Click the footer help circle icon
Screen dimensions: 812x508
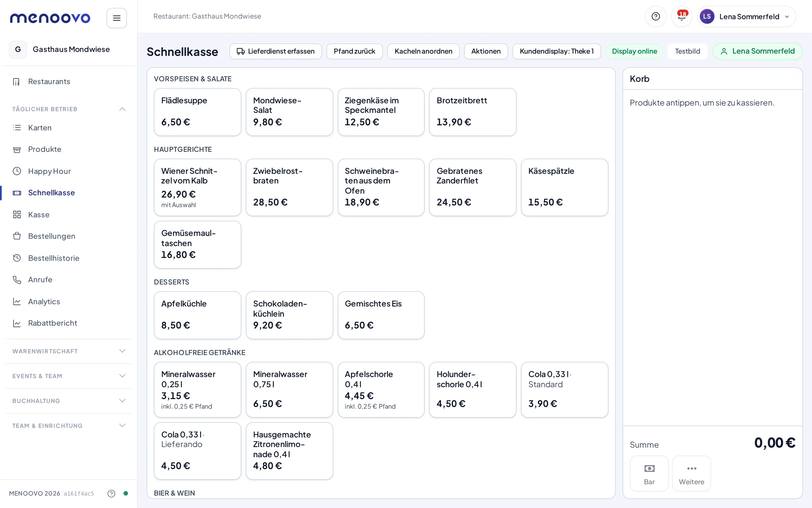point(111,493)
